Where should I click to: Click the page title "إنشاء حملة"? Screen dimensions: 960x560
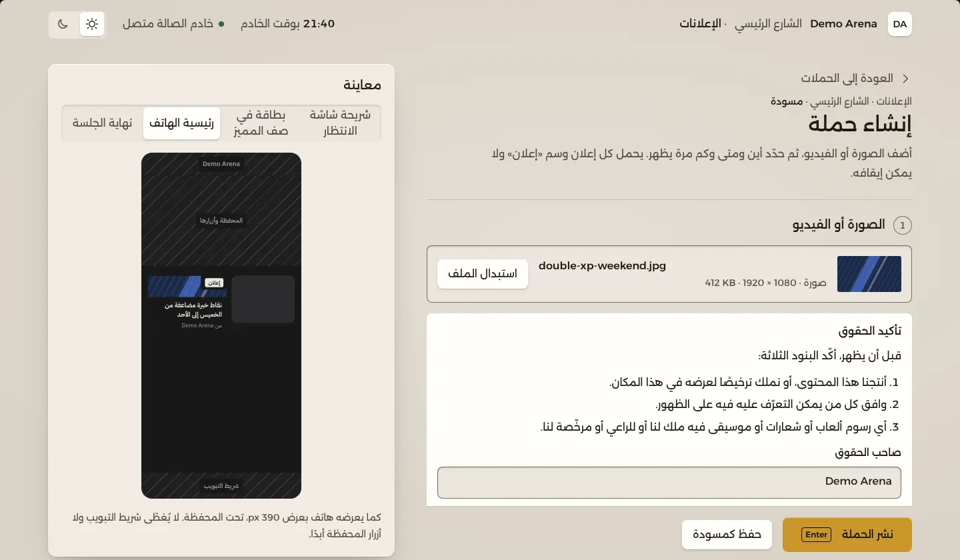point(860,124)
